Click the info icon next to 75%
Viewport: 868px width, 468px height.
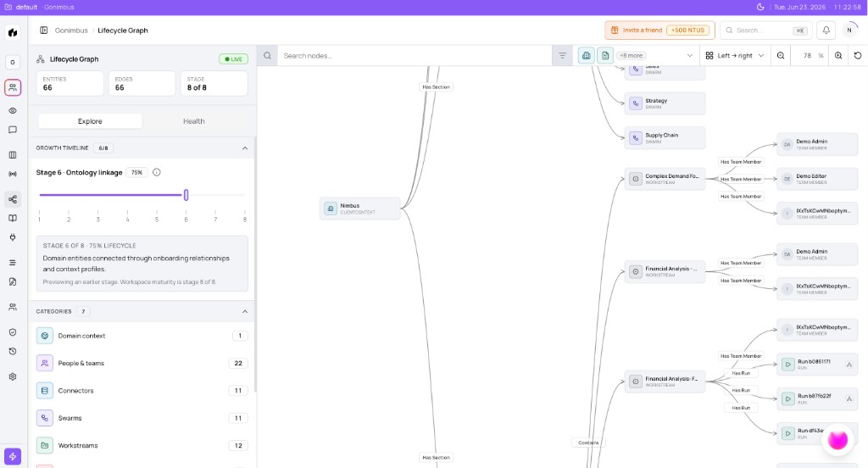(157, 172)
